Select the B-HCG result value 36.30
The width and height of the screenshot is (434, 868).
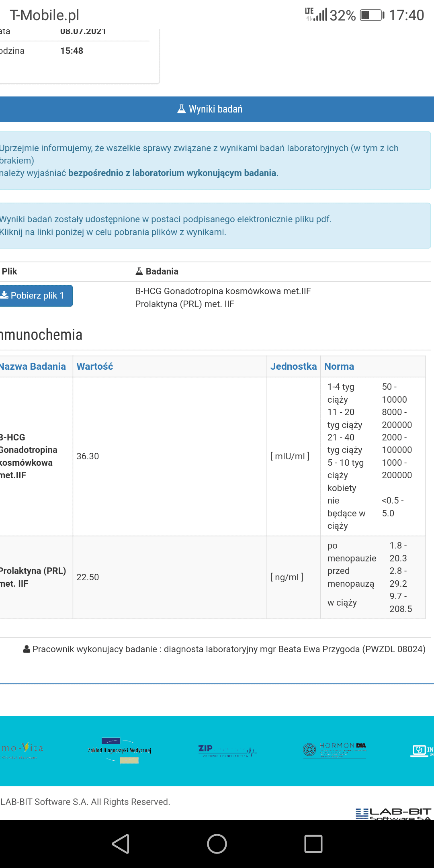[x=88, y=456]
